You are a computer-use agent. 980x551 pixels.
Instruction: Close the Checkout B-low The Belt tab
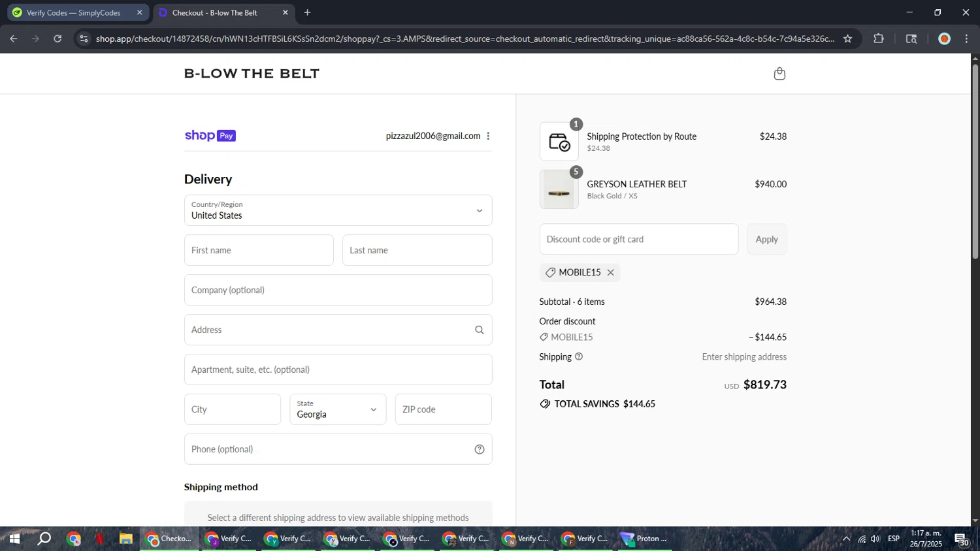point(285,12)
